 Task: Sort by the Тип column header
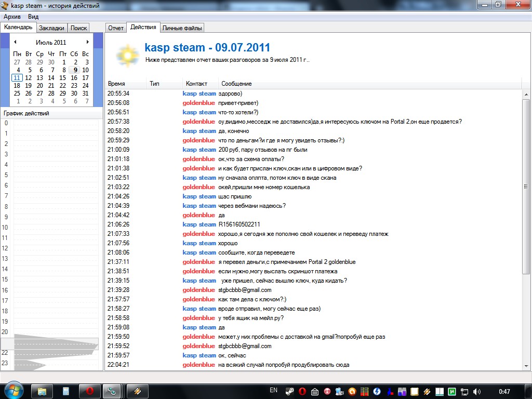165,84
